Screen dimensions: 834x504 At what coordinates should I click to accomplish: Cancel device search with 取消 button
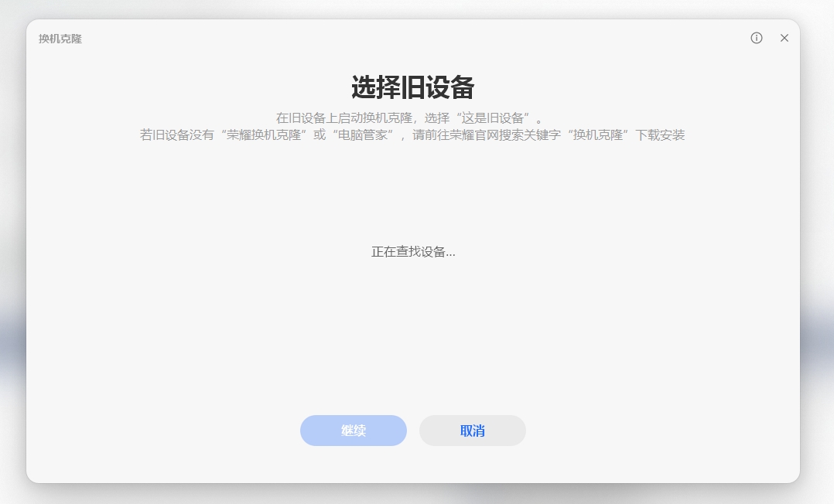click(472, 431)
